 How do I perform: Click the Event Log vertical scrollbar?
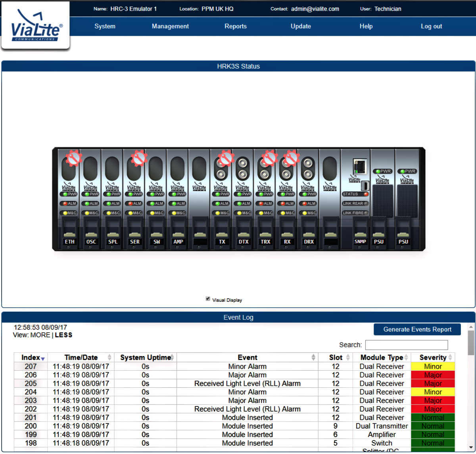tap(471, 343)
